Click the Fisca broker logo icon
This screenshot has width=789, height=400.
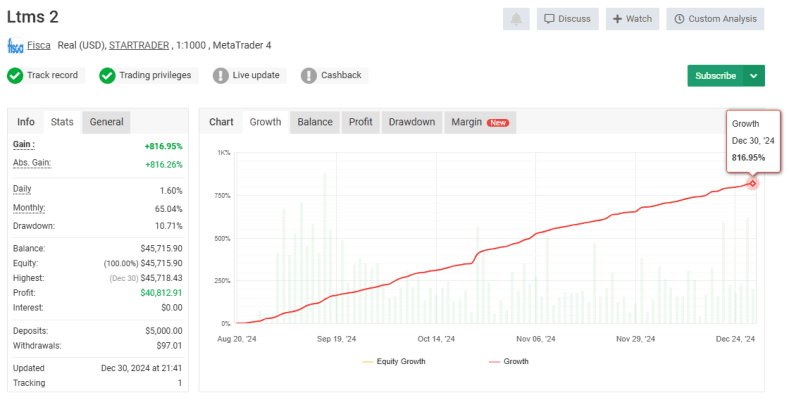pyautogui.click(x=16, y=46)
